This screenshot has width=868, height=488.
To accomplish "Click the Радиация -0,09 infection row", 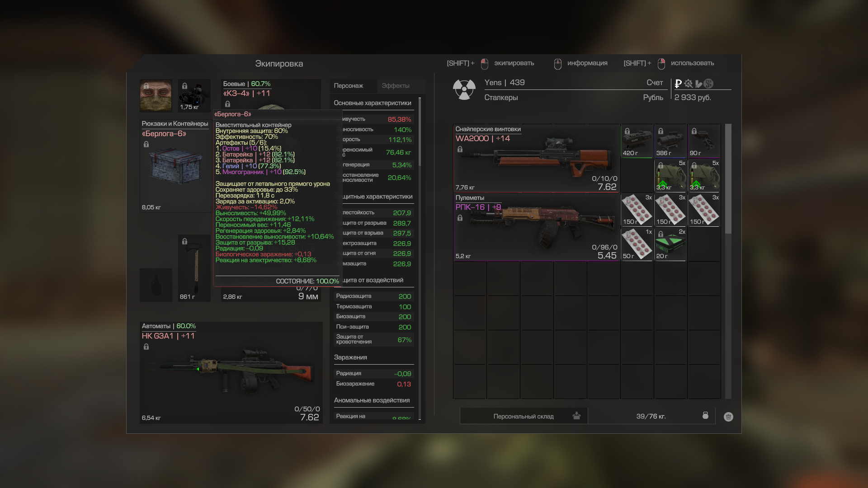I will [x=373, y=374].
